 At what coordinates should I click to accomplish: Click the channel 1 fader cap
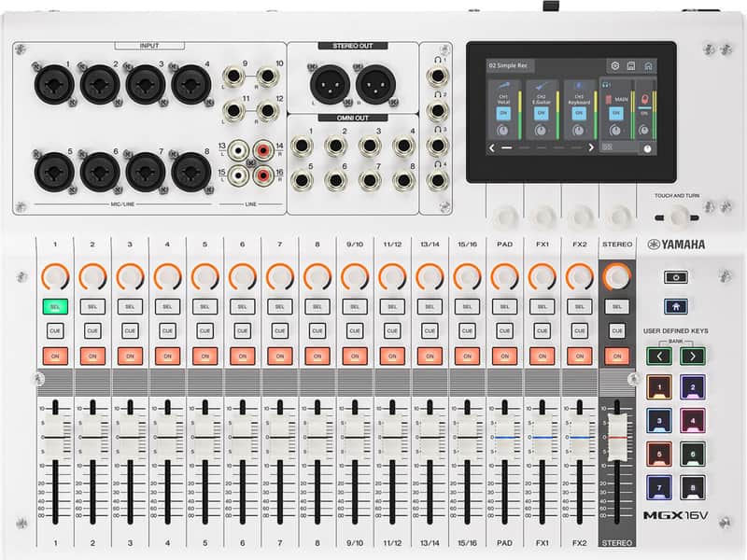[55, 437]
